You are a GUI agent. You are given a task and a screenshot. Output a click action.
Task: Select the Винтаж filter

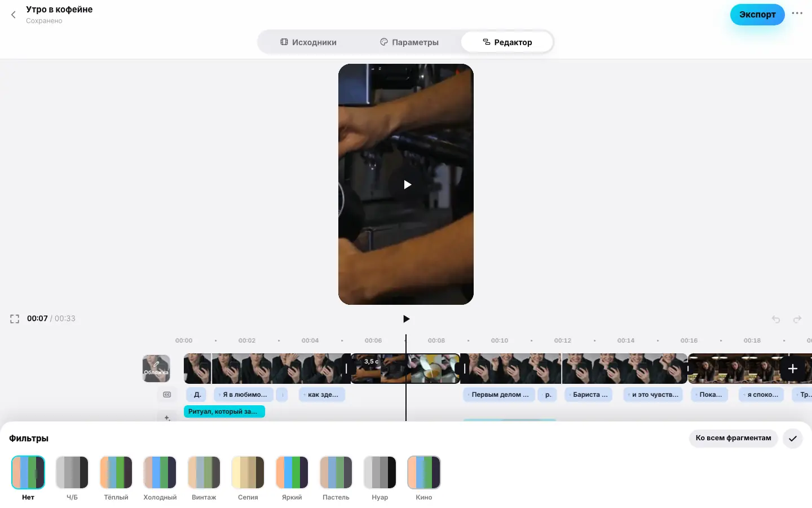click(204, 472)
